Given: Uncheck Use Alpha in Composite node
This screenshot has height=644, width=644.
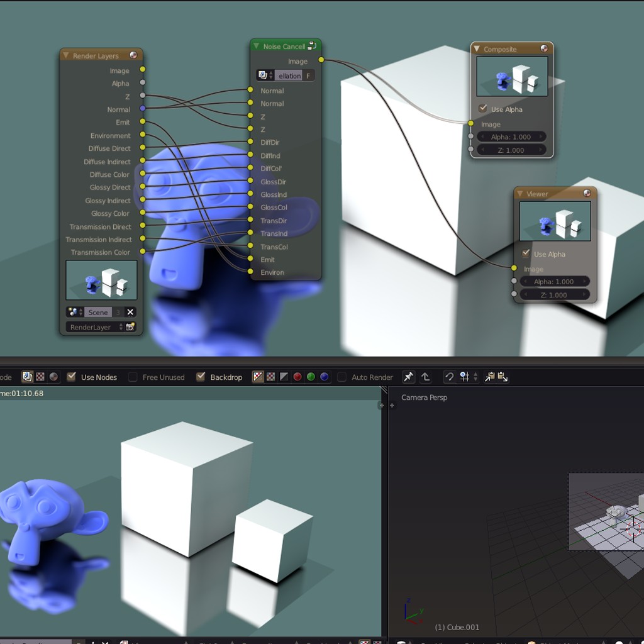Looking at the screenshot, I should (483, 109).
